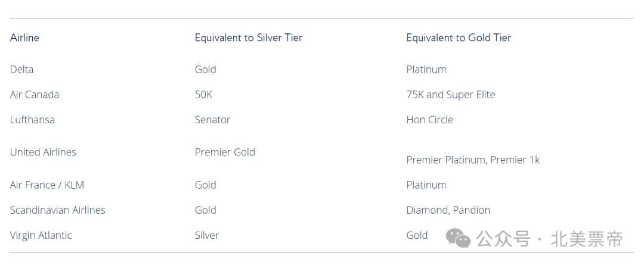Click the 公众号 · 北美票帝 watermark text

coord(550,239)
